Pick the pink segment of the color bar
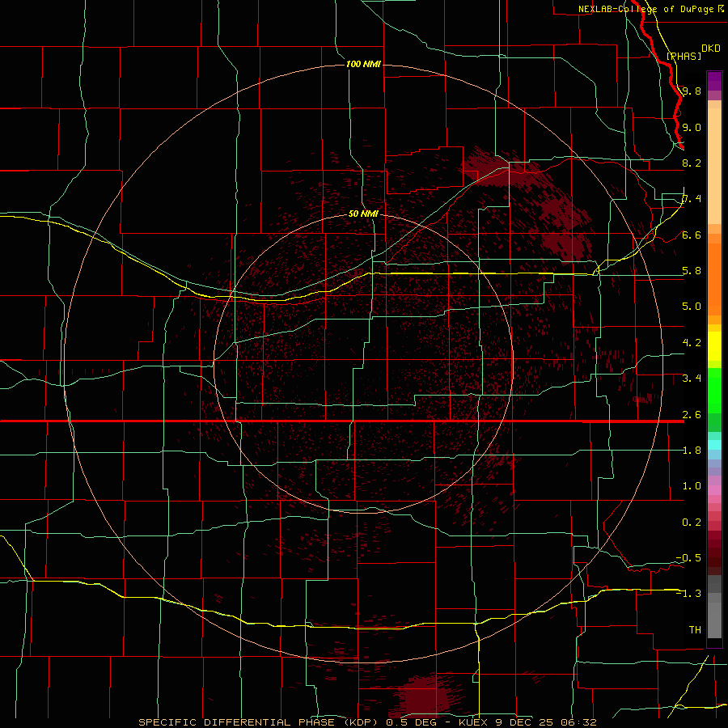Screen dimensions: 728x728 [714, 490]
